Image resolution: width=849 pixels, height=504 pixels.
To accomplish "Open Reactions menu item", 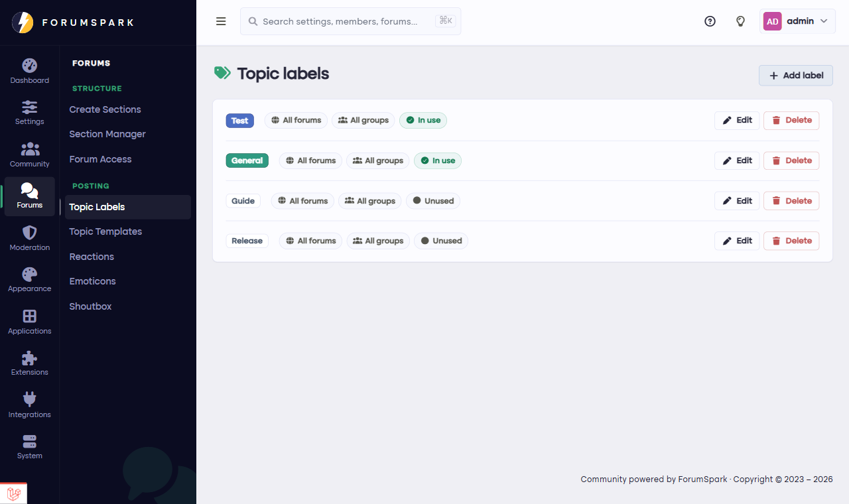I will (x=128, y=257).
